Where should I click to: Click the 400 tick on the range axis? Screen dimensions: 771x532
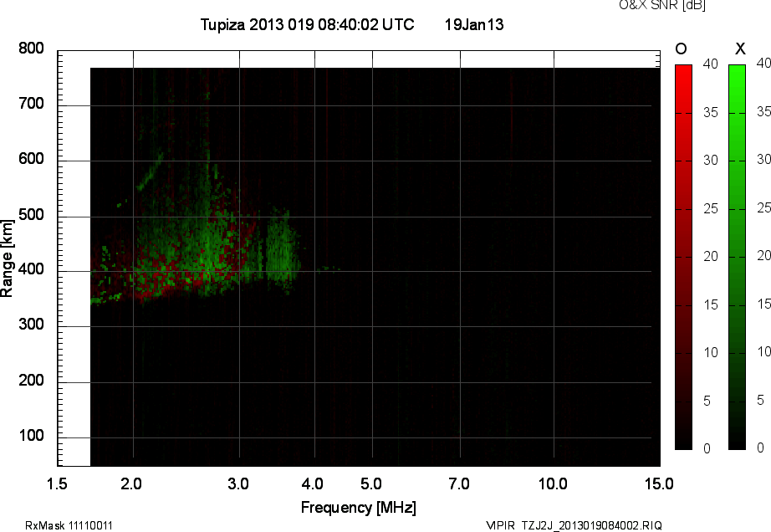point(31,269)
